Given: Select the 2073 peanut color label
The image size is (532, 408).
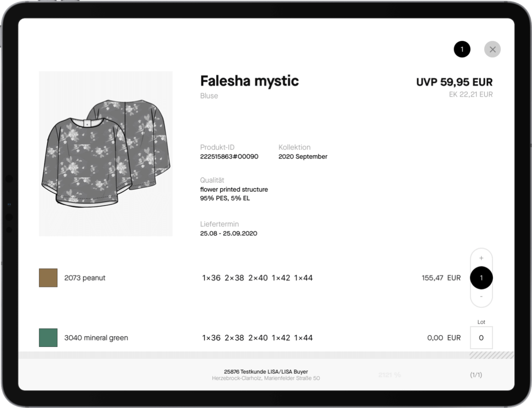Looking at the screenshot, I should [85, 278].
